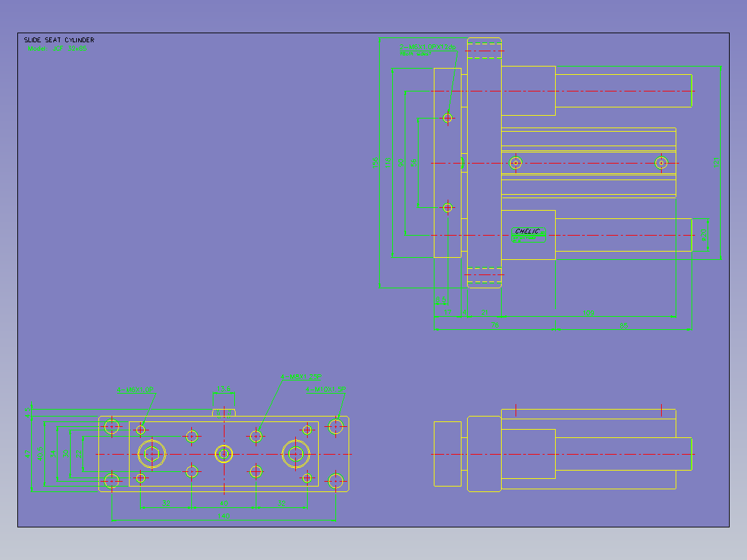The height and width of the screenshot is (560, 747).
Task: Click the 4-M10X1.5P thread callout
Action: 326,390
